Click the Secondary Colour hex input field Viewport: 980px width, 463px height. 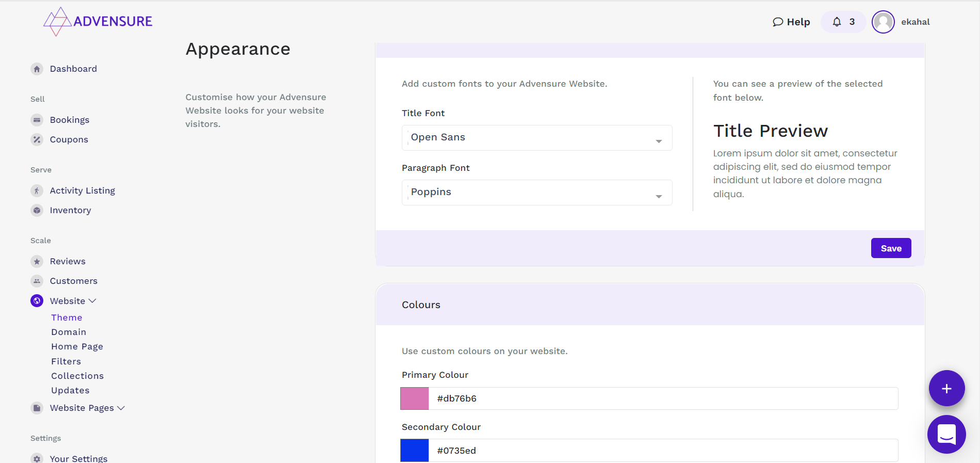click(x=663, y=451)
